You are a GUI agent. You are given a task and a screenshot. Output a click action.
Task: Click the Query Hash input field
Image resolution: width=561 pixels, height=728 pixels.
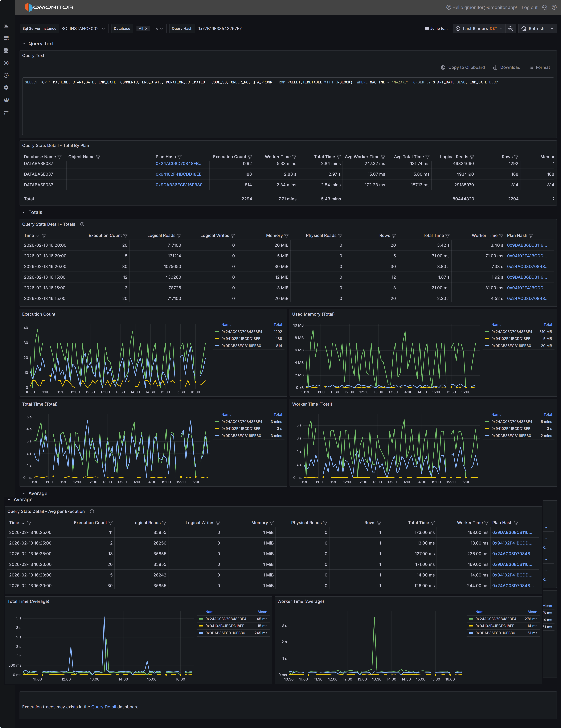click(220, 28)
